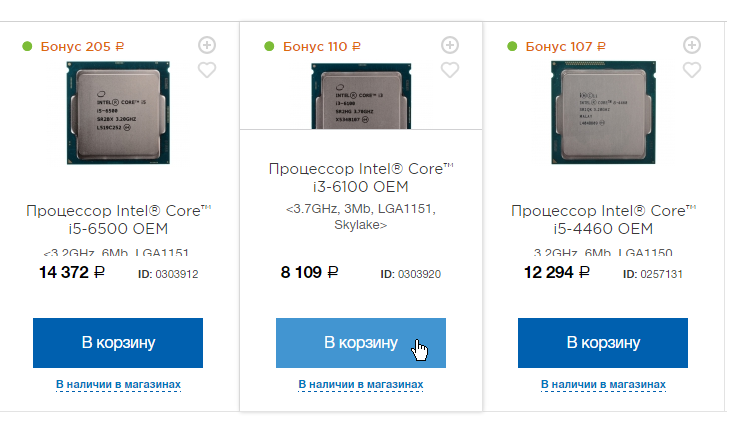Add i5-6500 to comparison with plus icon
This screenshot has width=741, height=425.
[x=207, y=45]
